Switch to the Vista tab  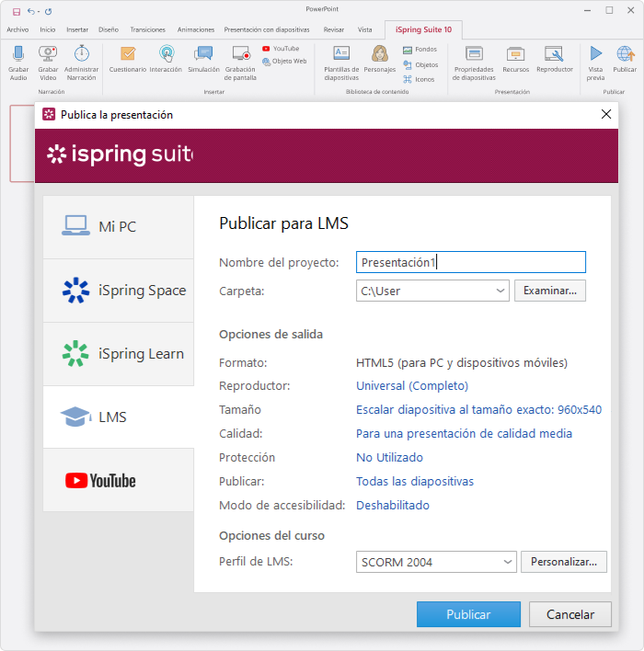pos(365,30)
